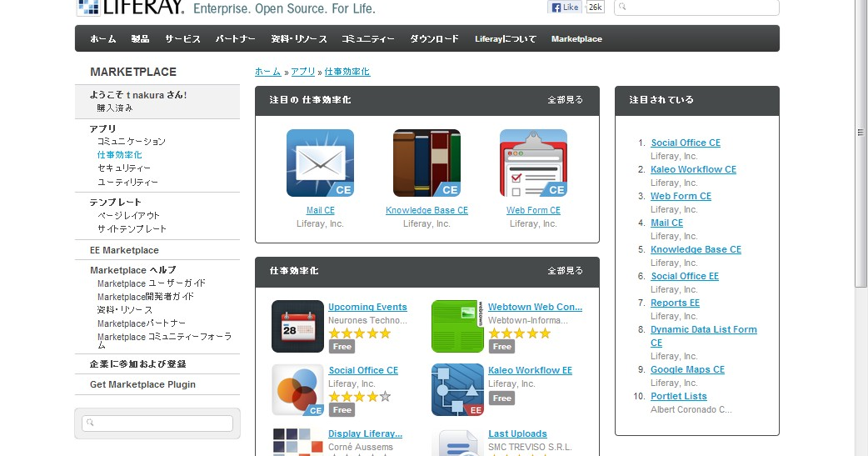
Task: Click 全部見る in the 注目の仕事効率化 header
Action: [565, 100]
